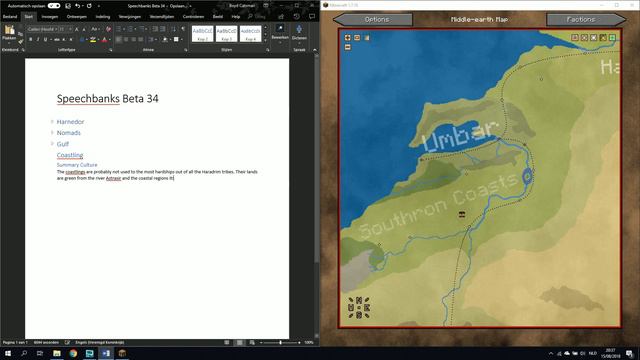640x360 pixels.
Task: Click the share icon in Word
Action: click(281, 17)
